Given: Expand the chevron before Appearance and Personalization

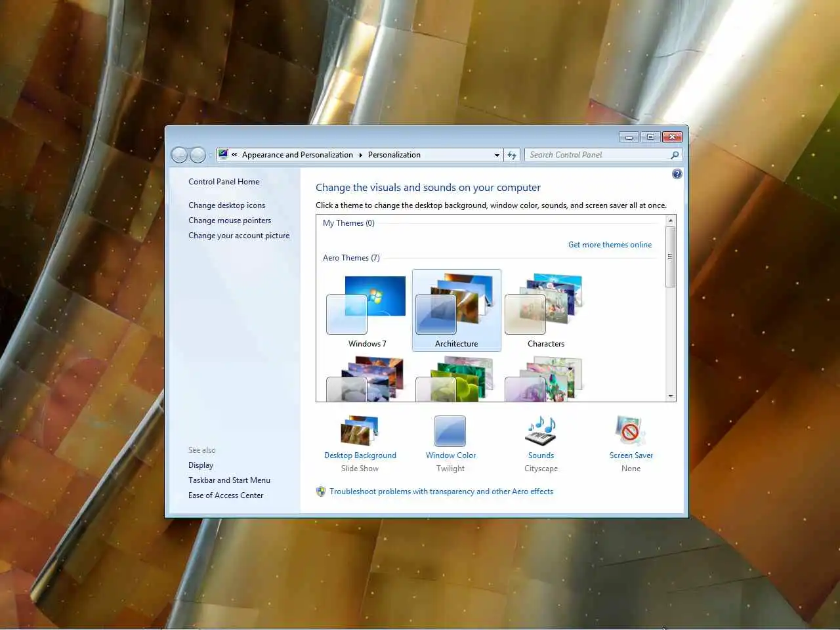Looking at the screenshot, I should pyautogui.click(x=234, y=155).
